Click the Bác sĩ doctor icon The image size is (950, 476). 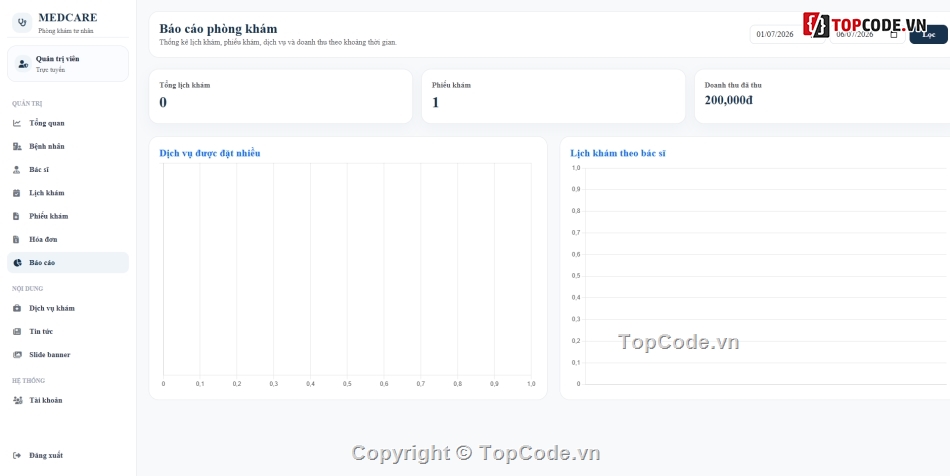tap(17, 170)
